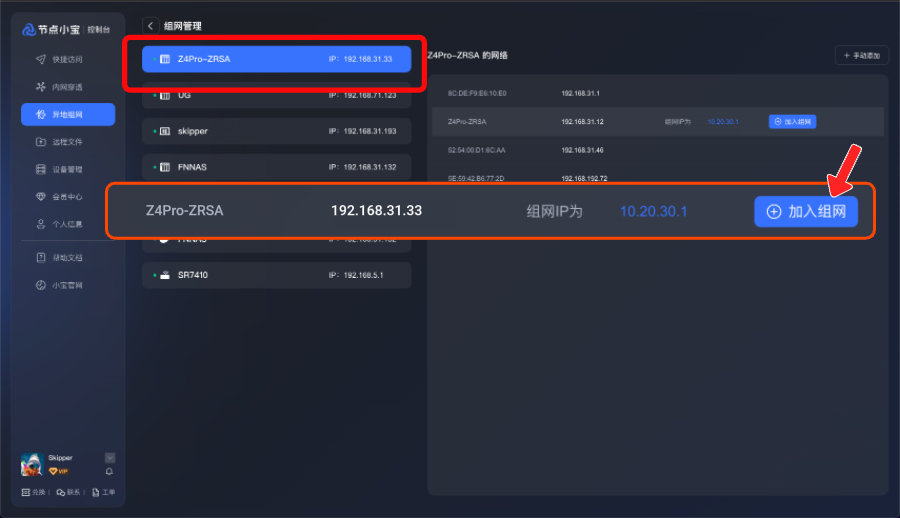The height and width of the screenshot is (518, 900).
Task: Click the notification bell icon
Action: [x=109, y=471]
